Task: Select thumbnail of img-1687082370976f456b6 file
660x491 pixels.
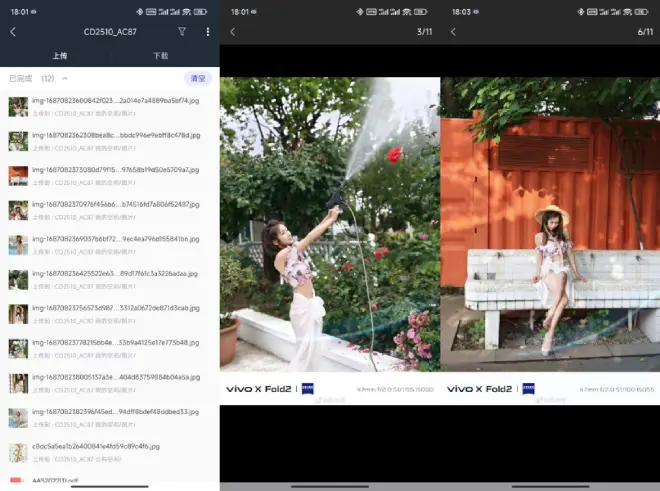Action: coord(18,210)
